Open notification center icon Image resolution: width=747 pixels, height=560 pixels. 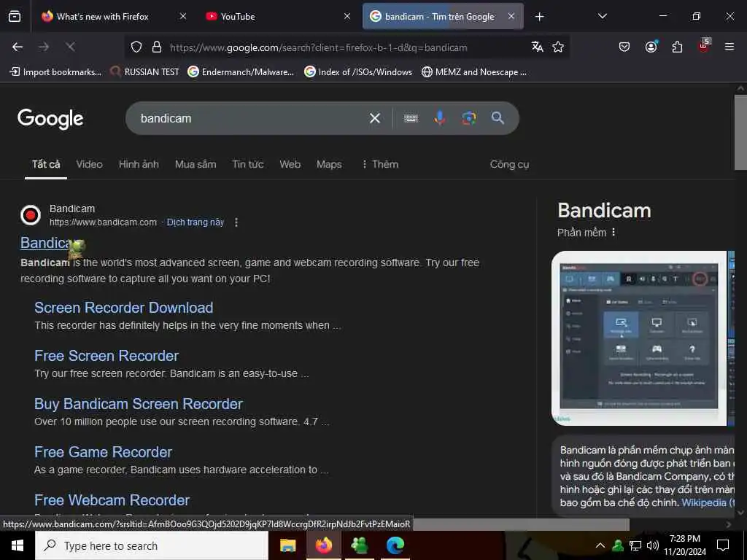click(x=723, y=545)
